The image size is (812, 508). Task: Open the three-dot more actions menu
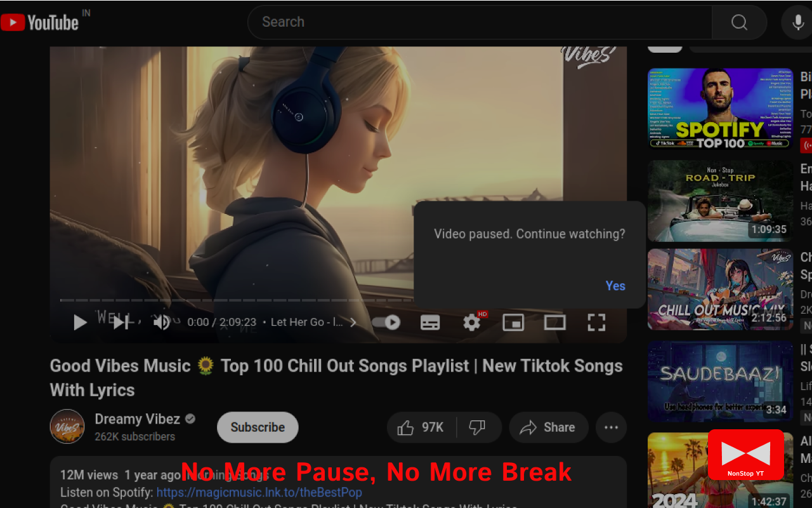pyautogui.click(x=611, y=427)
